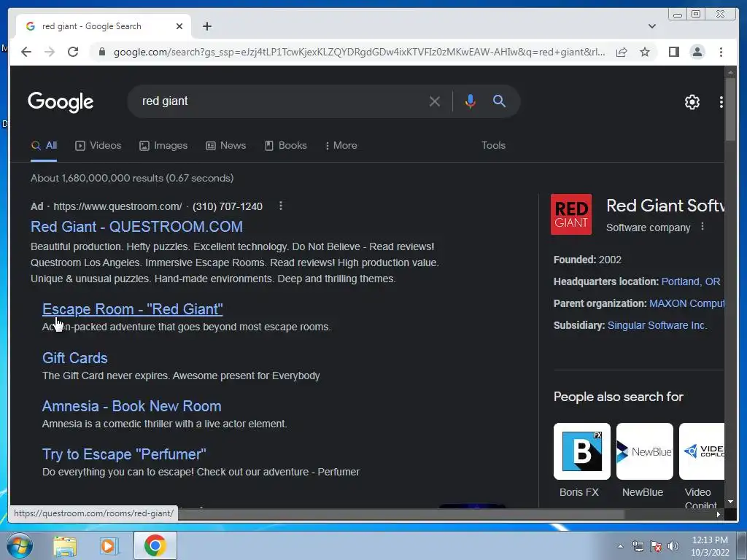
Task: Open 'Amnesia - Book New Room' link
Action: point(132,406)
